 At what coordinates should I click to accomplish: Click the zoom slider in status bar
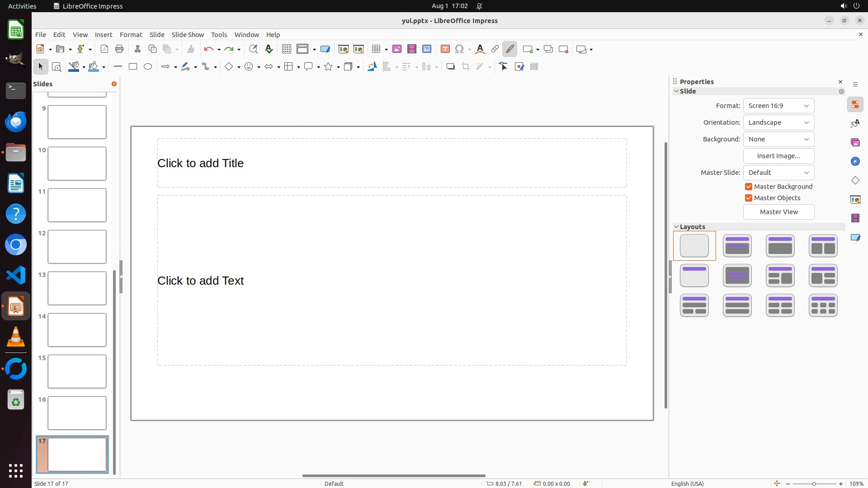point(814,484)
